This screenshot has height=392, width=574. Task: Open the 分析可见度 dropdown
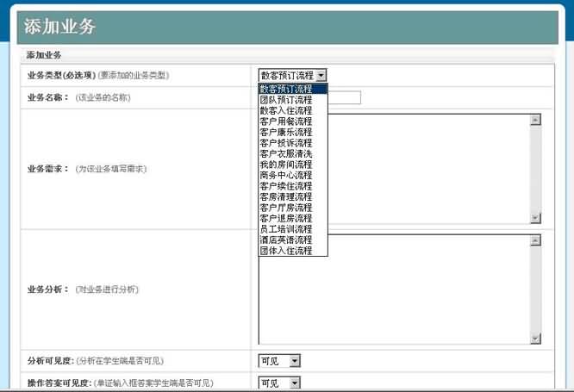click(294, 360)
